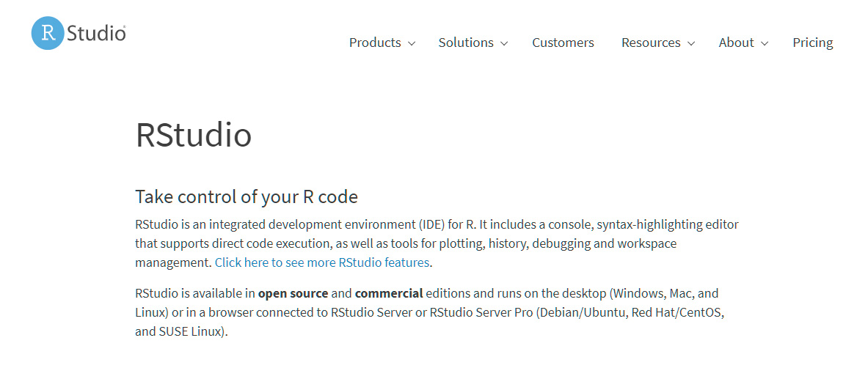Image resolution: width=868 pixels, height=368 pixels.
Task: Go to the Pricing page
Action: (x=813, y=43)
